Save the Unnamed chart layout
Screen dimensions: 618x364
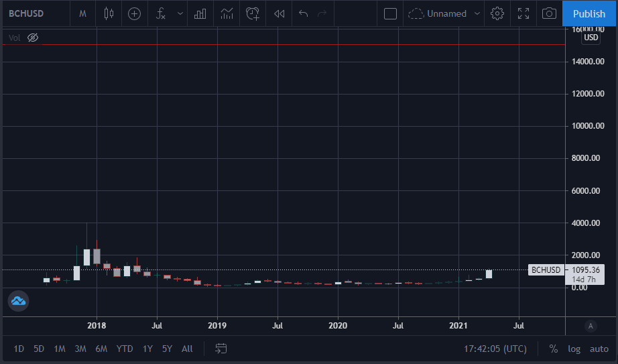(438, 14)
